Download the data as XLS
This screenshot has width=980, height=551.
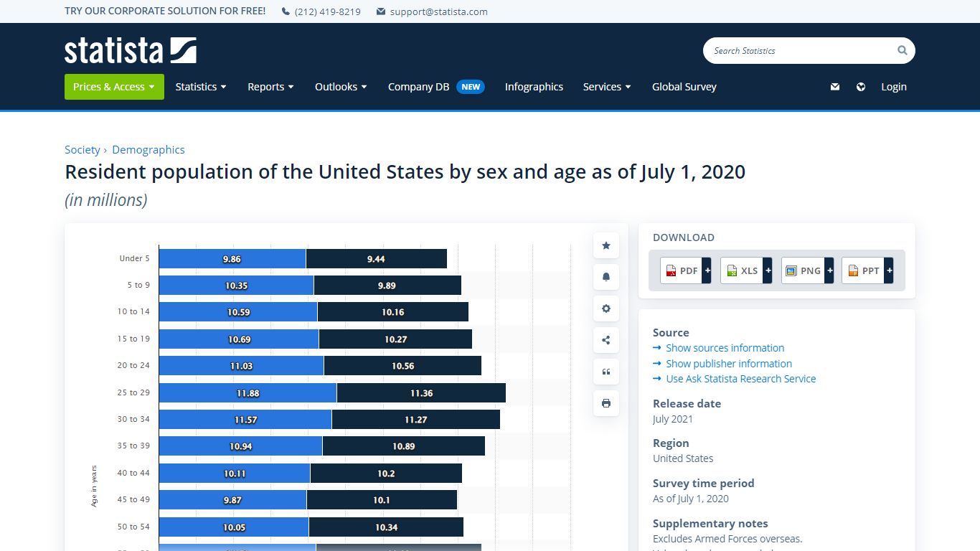(x=742, y=270)
